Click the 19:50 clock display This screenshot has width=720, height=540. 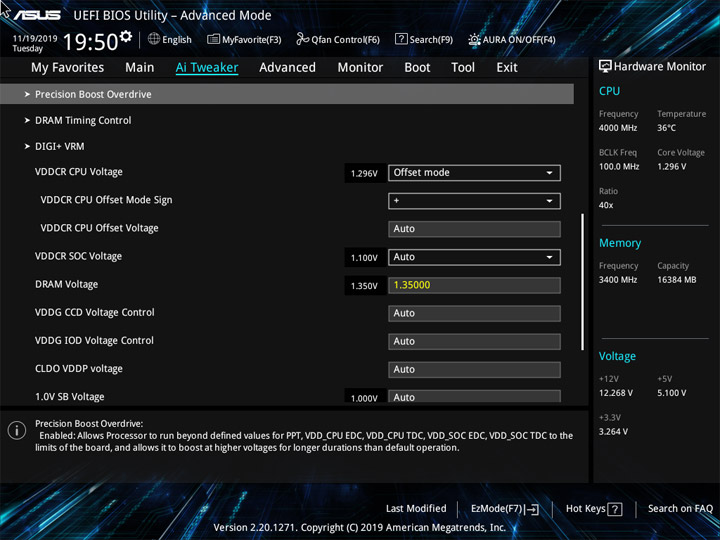point(90,42)
